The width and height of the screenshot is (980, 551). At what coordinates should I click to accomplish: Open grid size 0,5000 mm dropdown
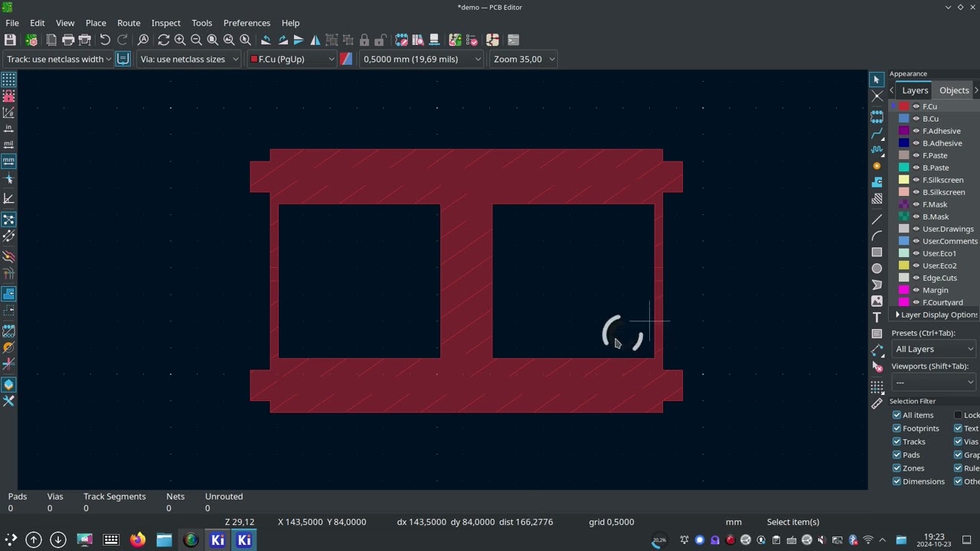click(x=422, y=59)
